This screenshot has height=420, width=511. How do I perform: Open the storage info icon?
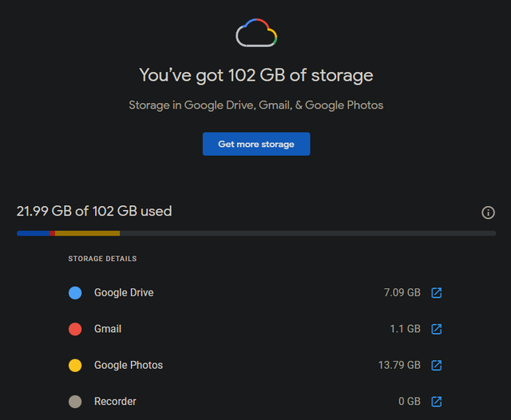[x=488, y=212]
